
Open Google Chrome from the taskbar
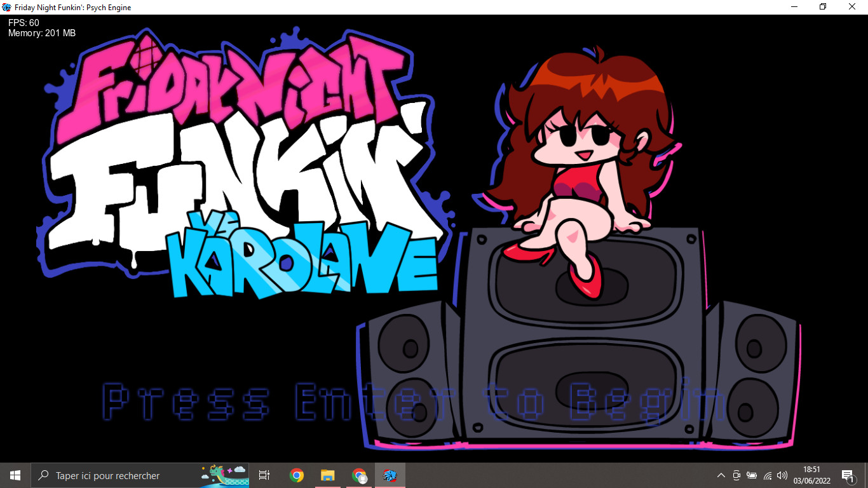pyautogui.click(x=295, y=475)
